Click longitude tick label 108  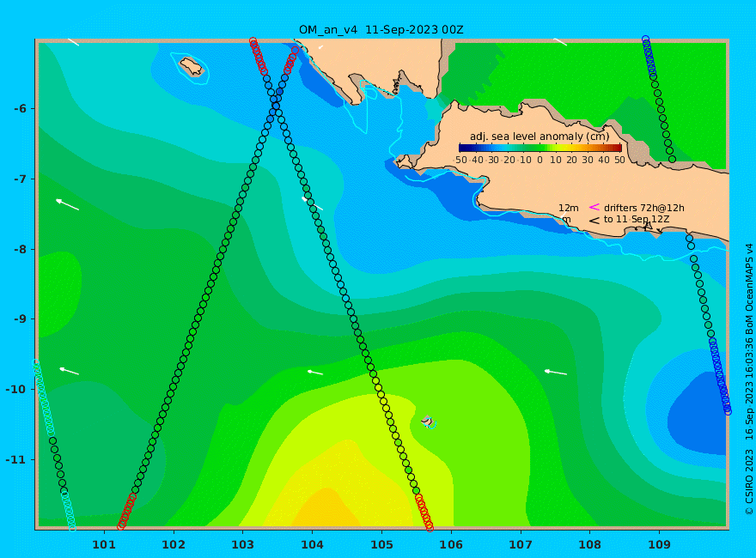coord(589,544)
